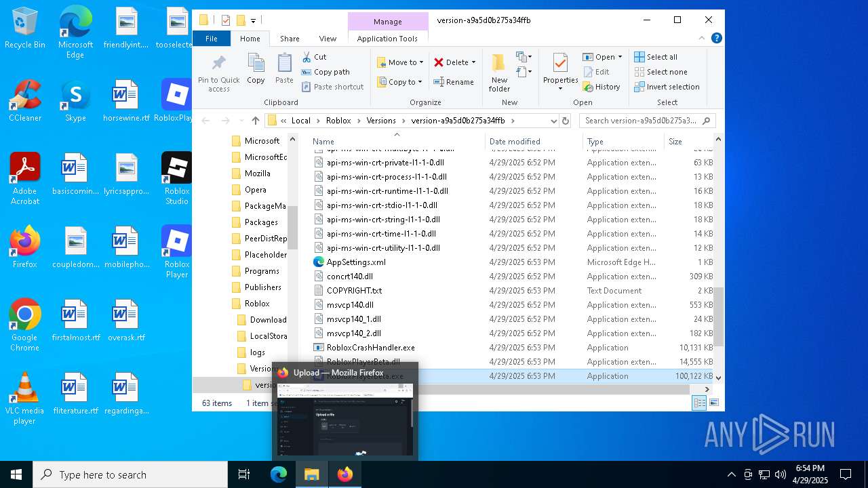Click Paste shortcut in ribbon

click(332, 87)
